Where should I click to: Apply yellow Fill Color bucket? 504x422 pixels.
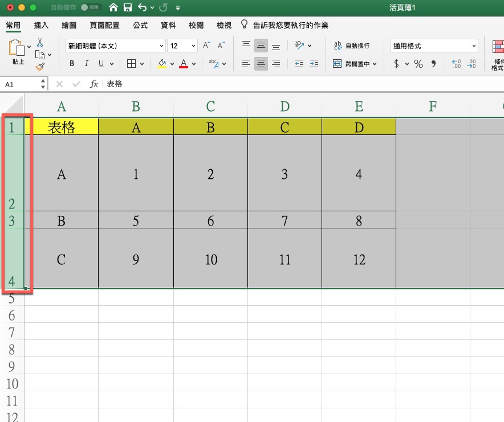[x=162, y=64]
